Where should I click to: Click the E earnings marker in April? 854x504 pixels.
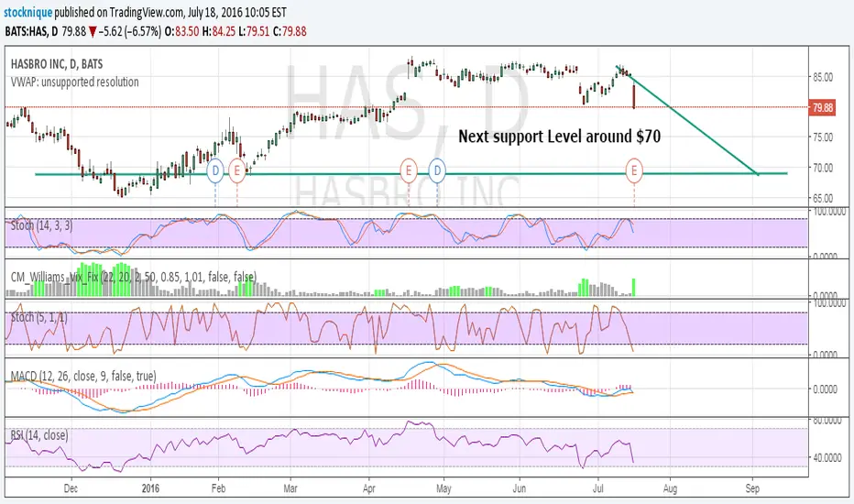tap(409, 171)
